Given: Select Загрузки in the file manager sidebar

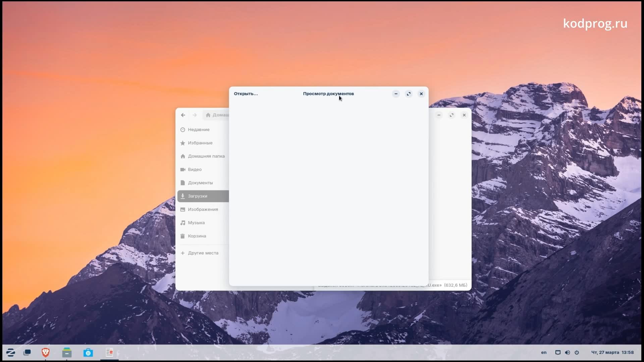Looking at the screenshot, I should (203, 196).
